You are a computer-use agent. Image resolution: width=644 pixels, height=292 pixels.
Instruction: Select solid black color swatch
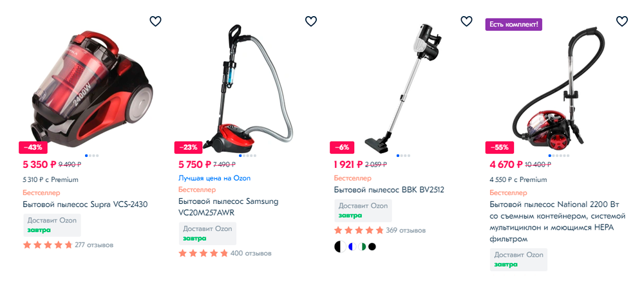coord(372,246)
